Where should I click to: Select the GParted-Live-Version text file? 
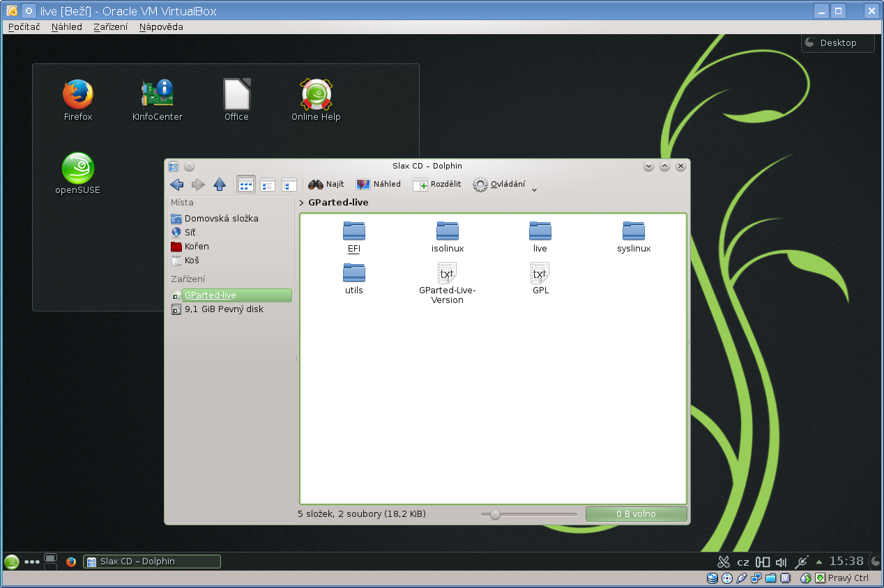pyautogui.click(x=447, y=284)
